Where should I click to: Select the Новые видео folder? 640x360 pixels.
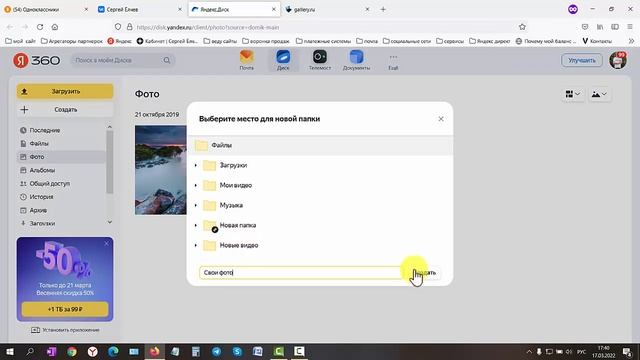pos(320,245)
